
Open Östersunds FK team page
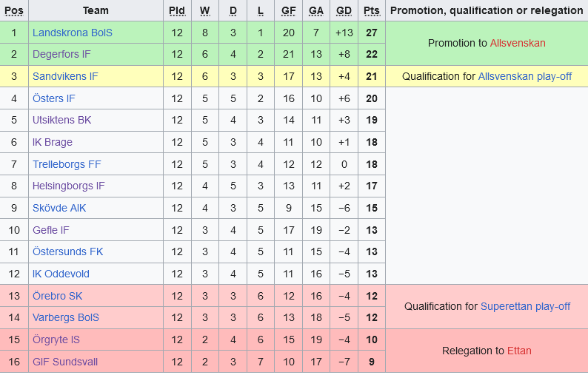tap(68, 251)
